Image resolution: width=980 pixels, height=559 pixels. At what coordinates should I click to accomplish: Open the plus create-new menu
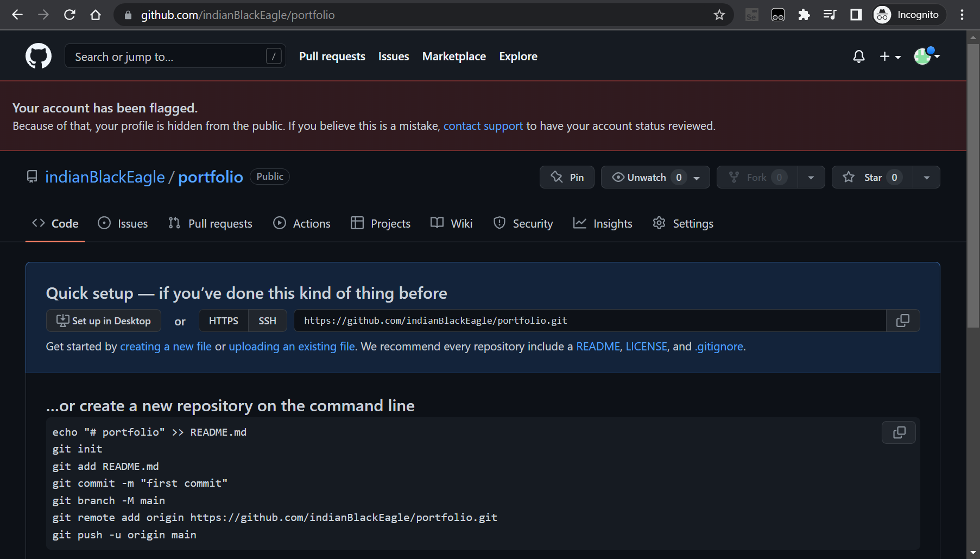(890, 56)
